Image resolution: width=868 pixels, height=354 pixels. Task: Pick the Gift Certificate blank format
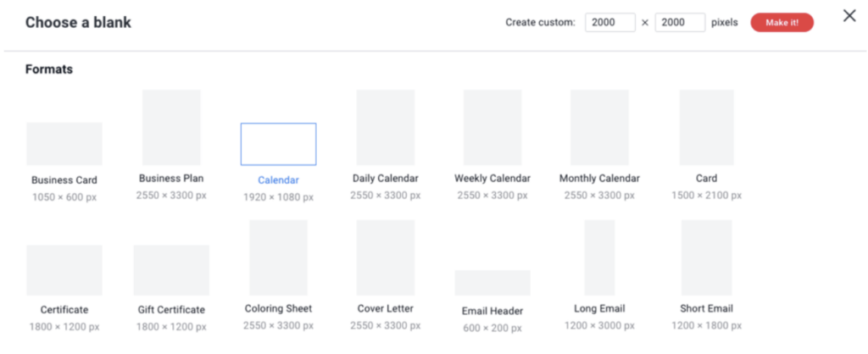(171, 270)
